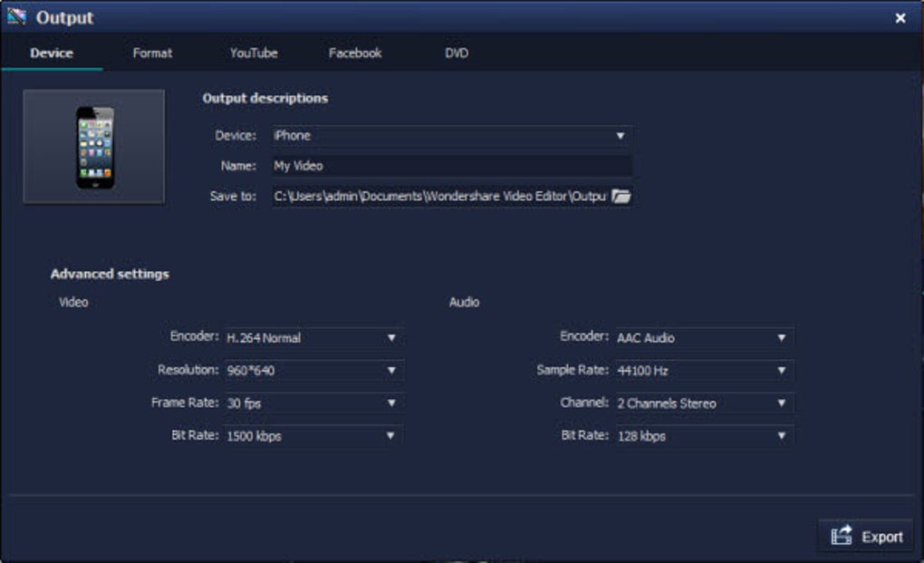Click the Output descriptions heading
Viewport: 924px width, 563px height.
click(265, 98)
